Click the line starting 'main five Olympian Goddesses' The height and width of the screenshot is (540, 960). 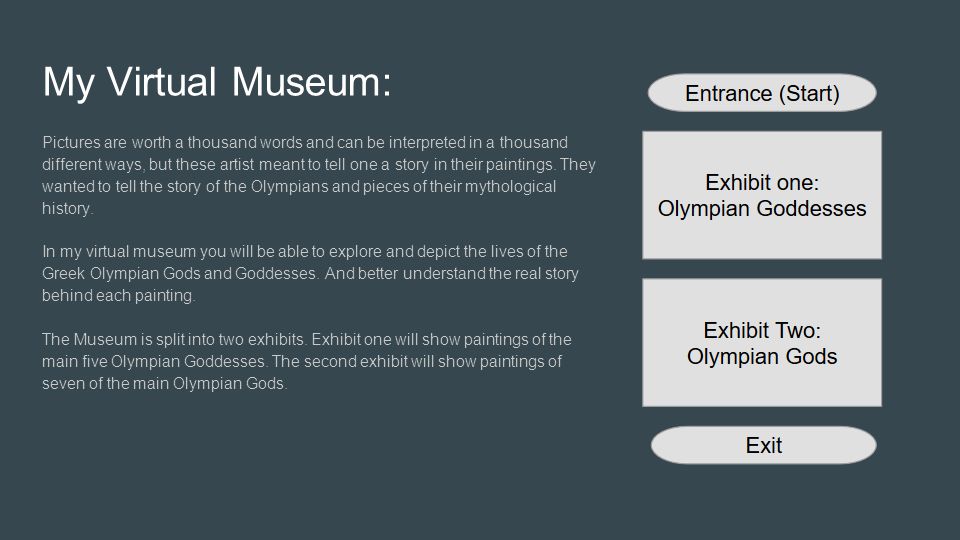point(302,362)
